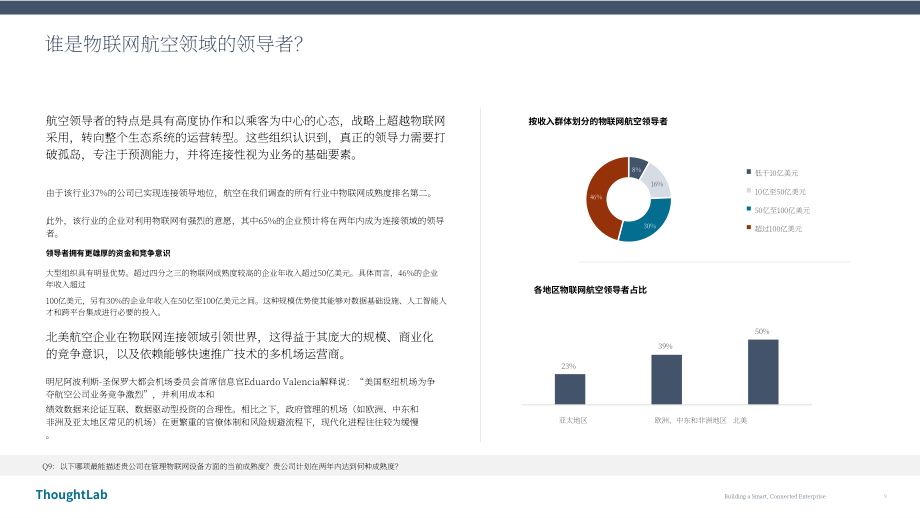Click the bar for 亚太地区

point(570,389)
